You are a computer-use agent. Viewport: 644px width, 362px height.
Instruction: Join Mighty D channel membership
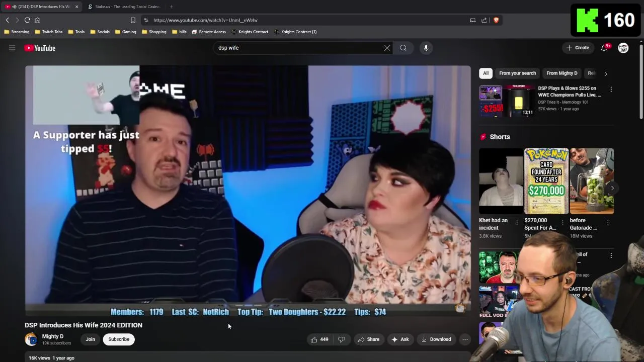[x=90, y=339]
